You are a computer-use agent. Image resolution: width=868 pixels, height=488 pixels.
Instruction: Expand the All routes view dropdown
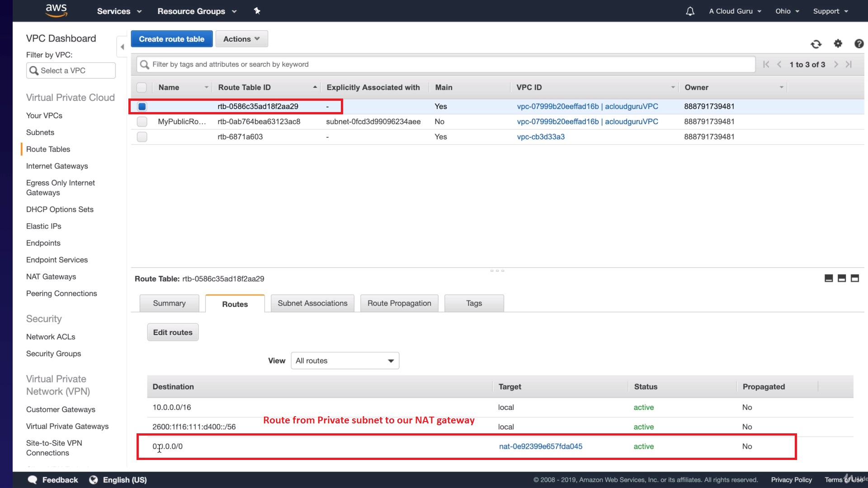click(345, 361)
